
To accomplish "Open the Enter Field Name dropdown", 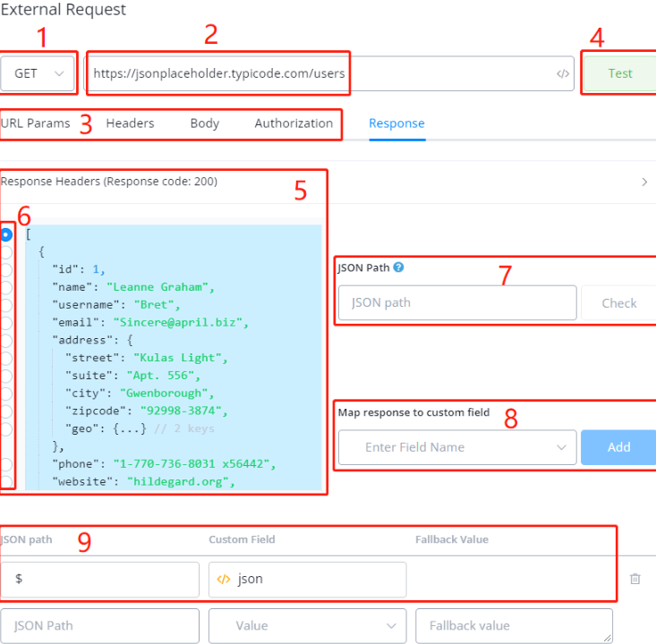I will (x=457, y=447).
